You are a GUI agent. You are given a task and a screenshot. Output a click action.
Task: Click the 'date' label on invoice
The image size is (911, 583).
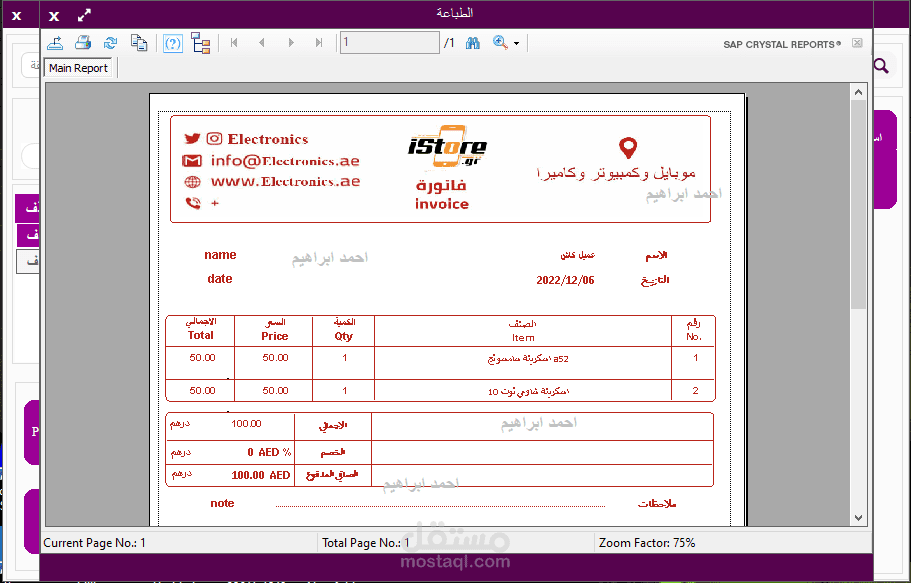[220, 279]
